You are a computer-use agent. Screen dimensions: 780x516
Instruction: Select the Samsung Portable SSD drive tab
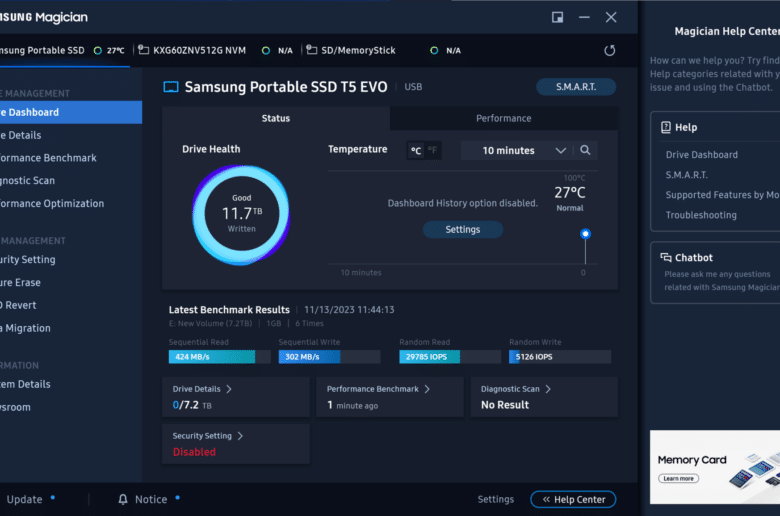pyautogui.click(x=65, y=50)
